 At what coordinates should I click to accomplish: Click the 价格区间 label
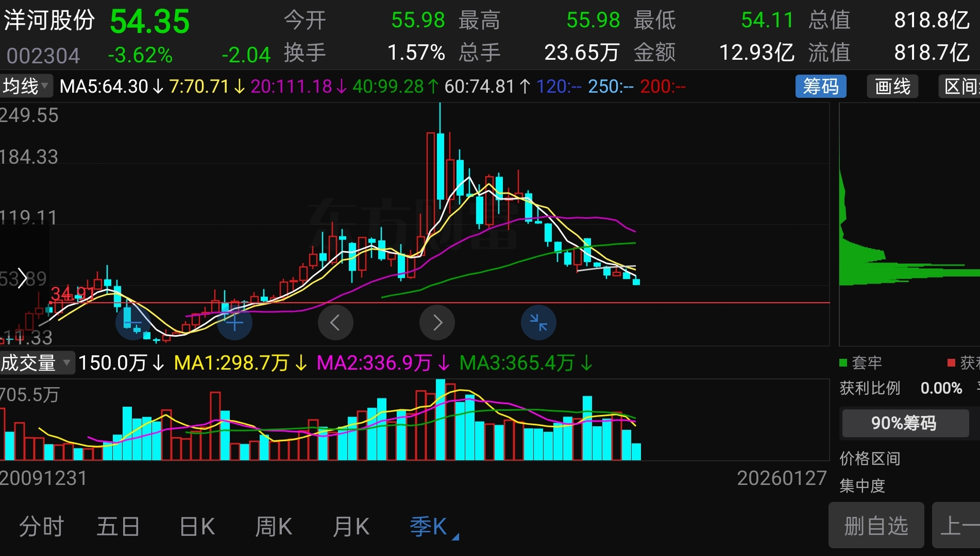(x=870, y=458)
